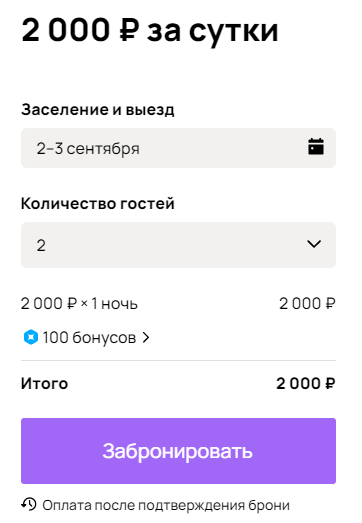
Task: Click the blue bonus badge icon
Action: [x=31, y=337]
